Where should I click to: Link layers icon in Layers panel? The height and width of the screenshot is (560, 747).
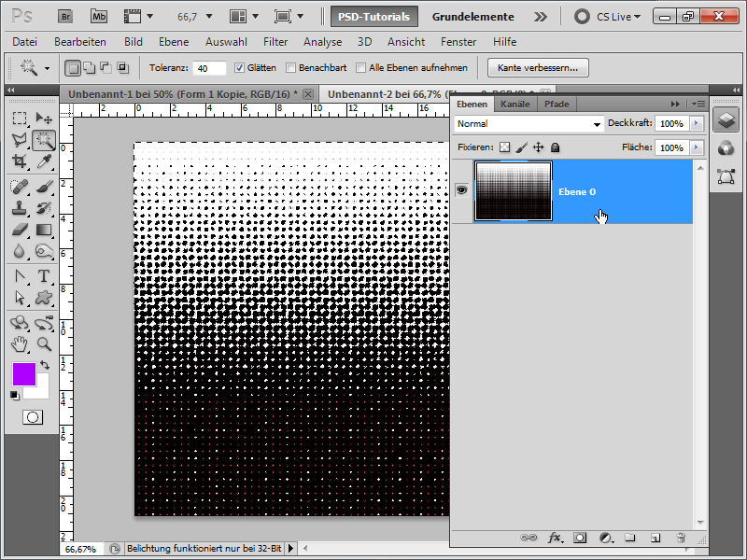528,538
